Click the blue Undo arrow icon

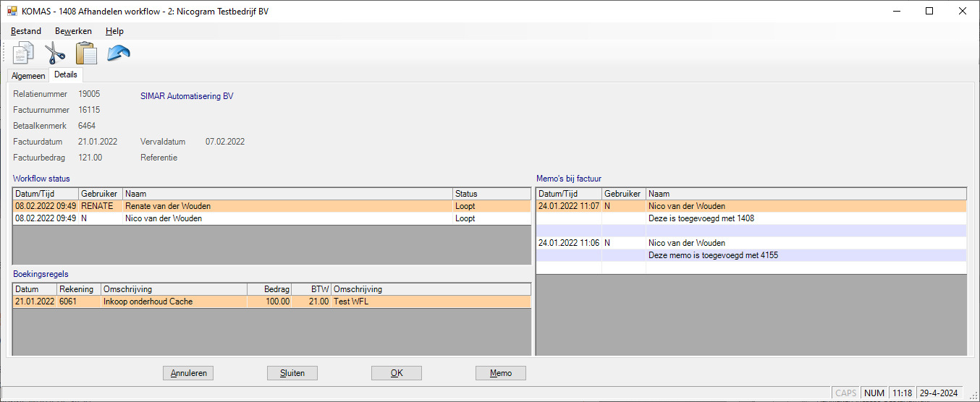[119, 53]
